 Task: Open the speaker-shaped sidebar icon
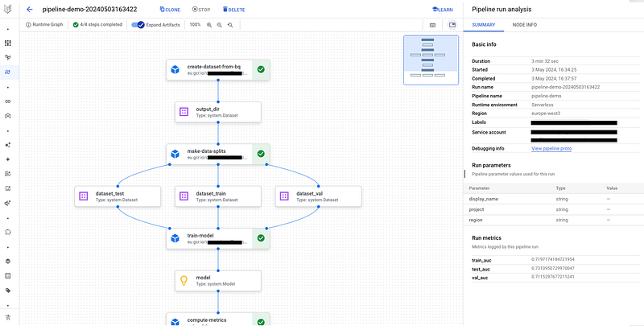tap(8, 203)
